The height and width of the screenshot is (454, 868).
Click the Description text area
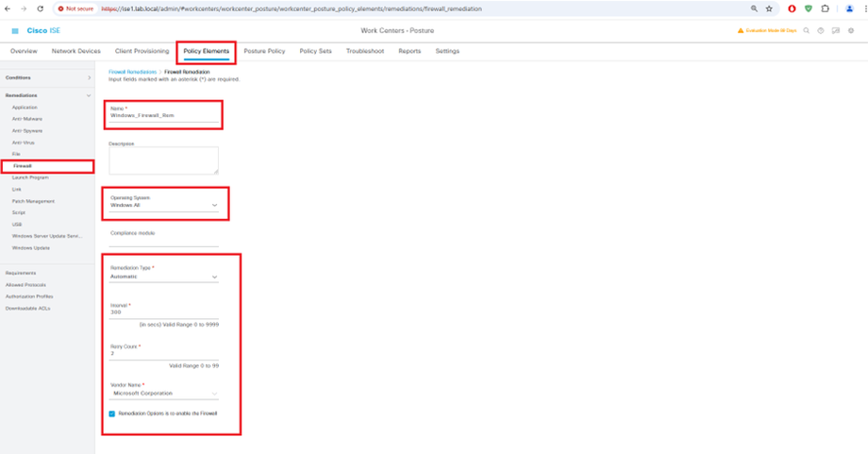[x=164, y=160]
